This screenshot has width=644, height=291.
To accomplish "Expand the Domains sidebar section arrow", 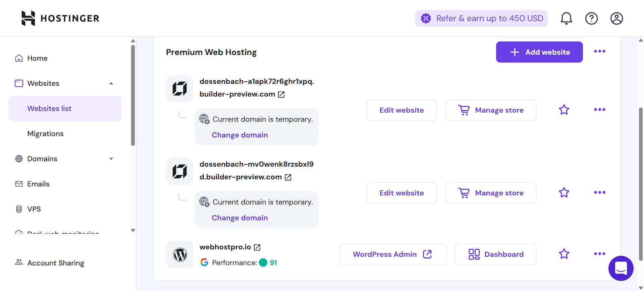I will (111, 159).
